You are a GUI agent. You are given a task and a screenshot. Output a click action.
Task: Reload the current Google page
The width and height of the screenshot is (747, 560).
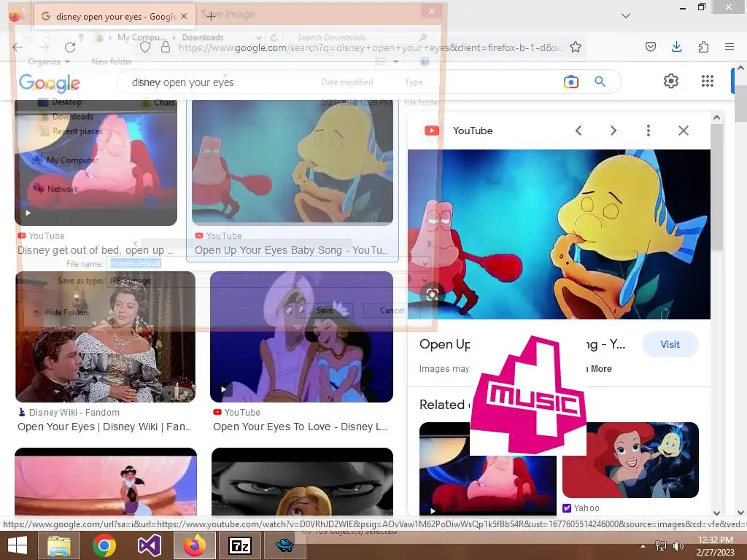point(70,47)
